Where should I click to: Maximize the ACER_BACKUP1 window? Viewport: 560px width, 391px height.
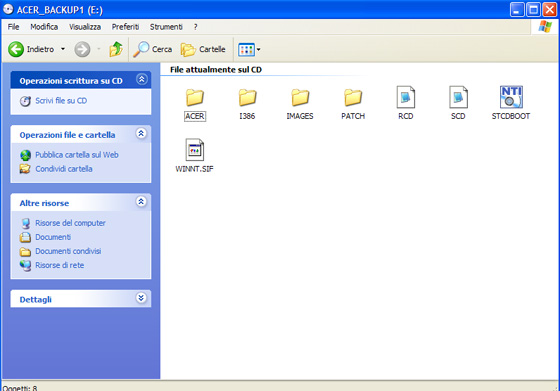(x=534, y=10)
